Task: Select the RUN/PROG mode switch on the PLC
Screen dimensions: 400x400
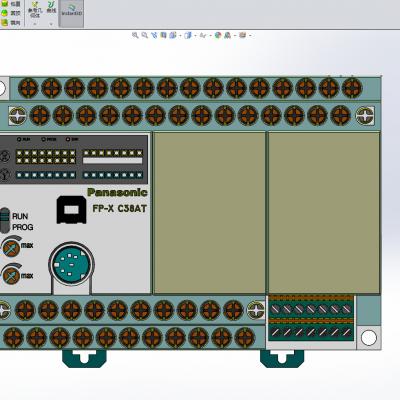Action: (5, 220)
